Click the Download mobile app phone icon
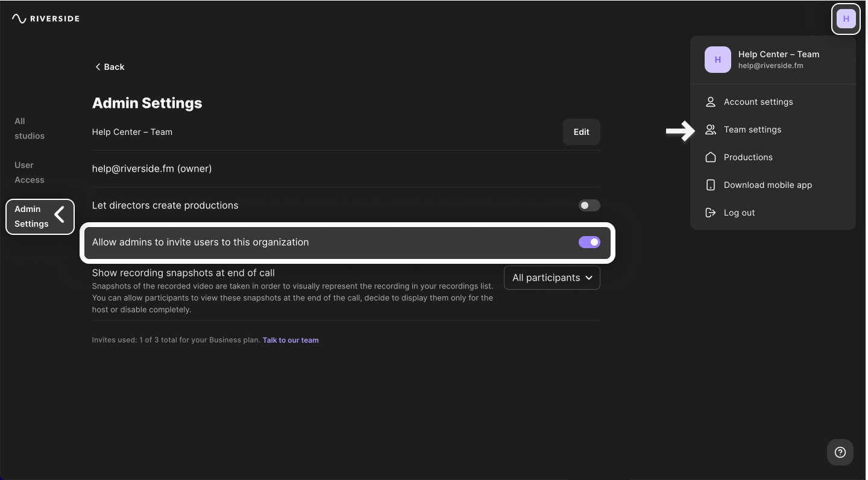This screenshot has height=480, width=868. click(x=711, y=185)
